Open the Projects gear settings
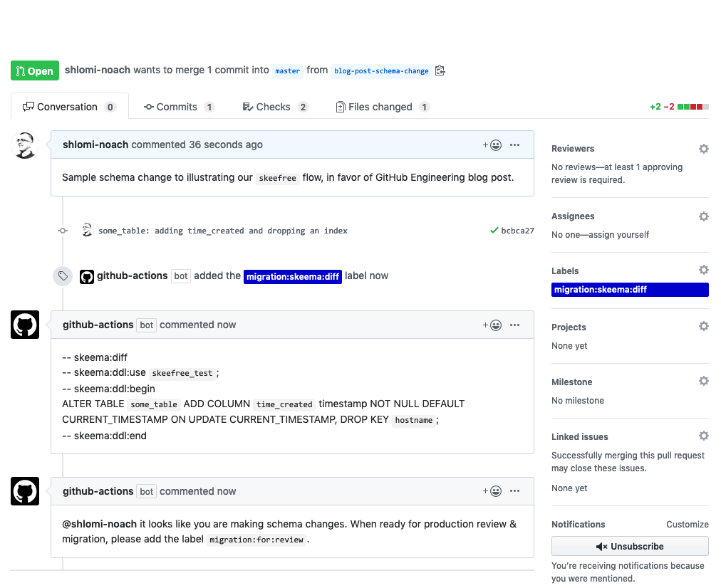 (x=703, y=326)
